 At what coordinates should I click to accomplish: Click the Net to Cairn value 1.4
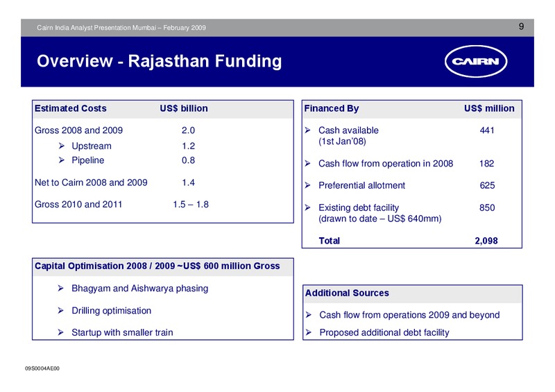[188, 182]
